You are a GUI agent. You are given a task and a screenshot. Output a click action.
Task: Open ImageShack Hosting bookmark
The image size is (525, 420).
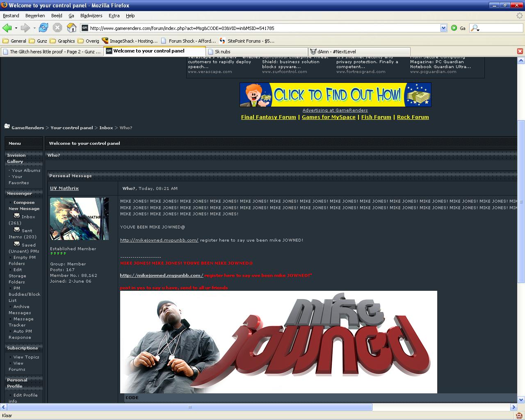point(130,41)
